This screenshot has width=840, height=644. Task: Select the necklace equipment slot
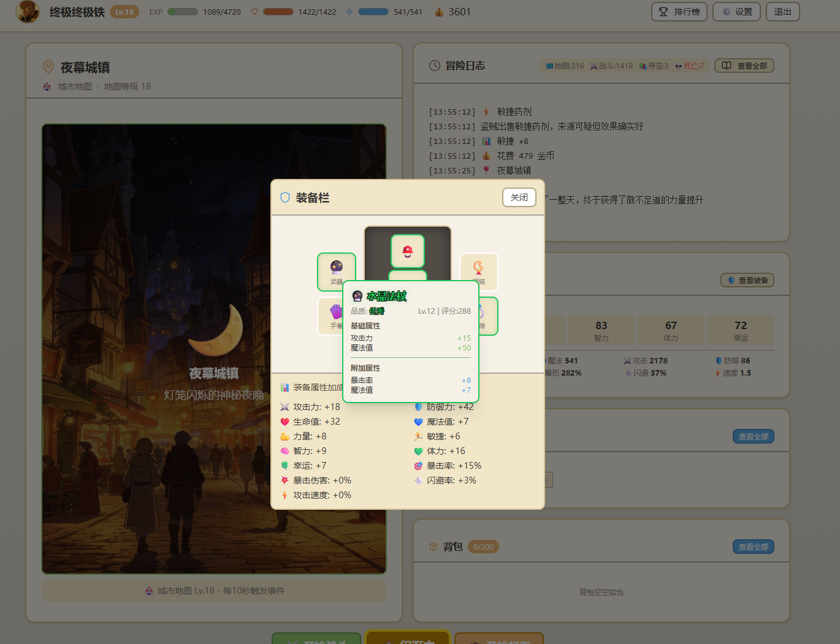pos(478,270)
